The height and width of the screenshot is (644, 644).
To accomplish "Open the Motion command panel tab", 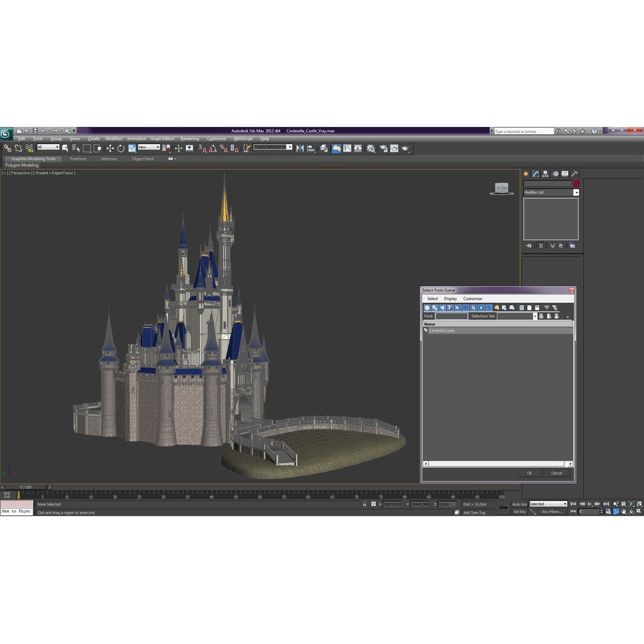I will pyautogui.click(x=555, y=174).
